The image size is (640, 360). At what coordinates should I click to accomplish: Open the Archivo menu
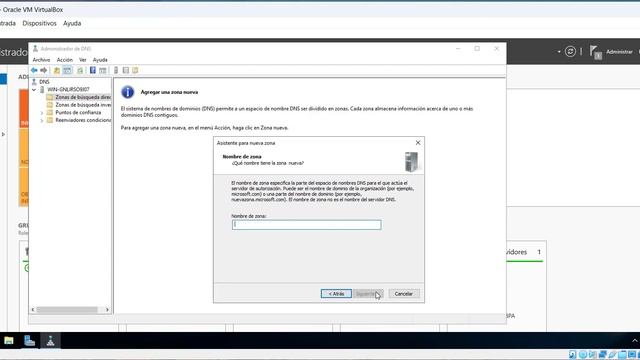pos(41,60)
